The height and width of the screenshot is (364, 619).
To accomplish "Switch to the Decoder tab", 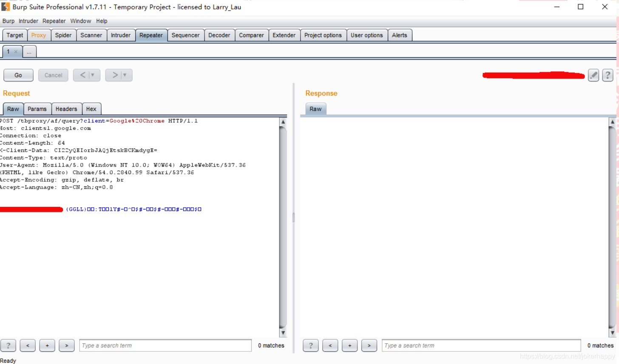I will tap(219, 35).
